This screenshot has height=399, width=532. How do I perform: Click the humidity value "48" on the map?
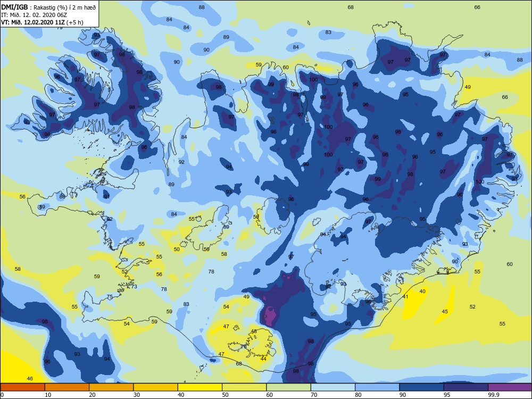pyautogui.click(x=254, y=331)
